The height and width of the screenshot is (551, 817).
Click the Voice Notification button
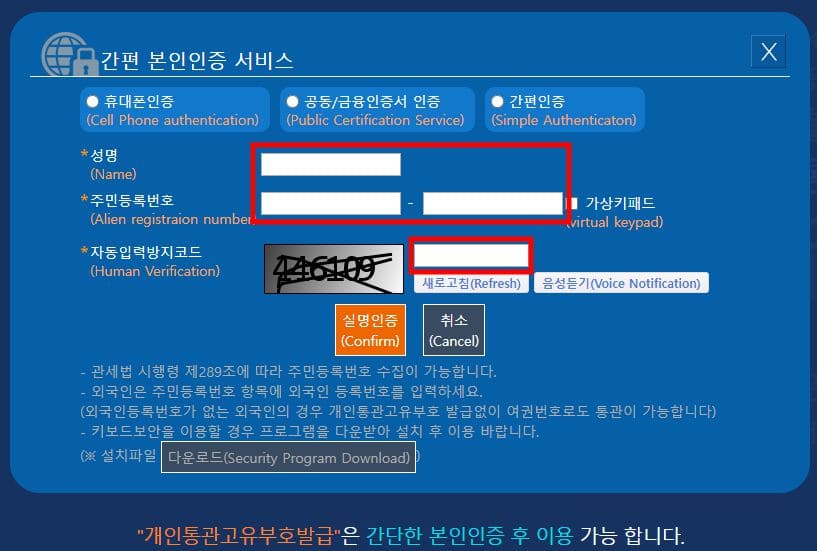point(621,283)
